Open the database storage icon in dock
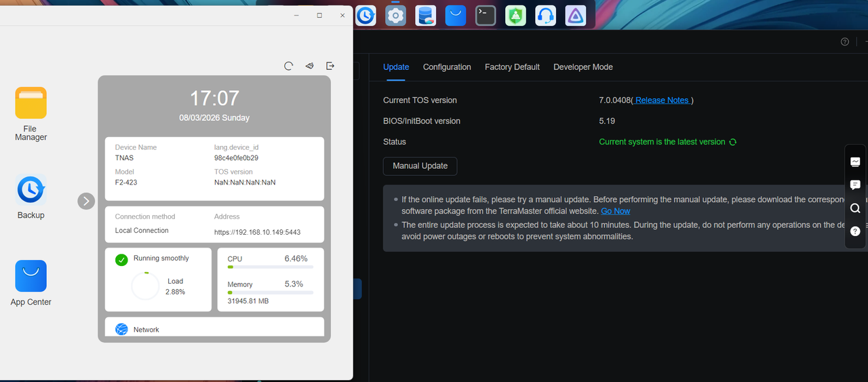This screenshot has width=868, height=382. [x=426, y=15]
